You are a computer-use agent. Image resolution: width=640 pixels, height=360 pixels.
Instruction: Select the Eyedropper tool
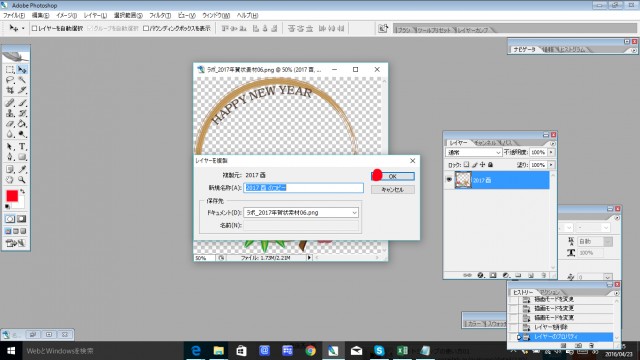22,169
